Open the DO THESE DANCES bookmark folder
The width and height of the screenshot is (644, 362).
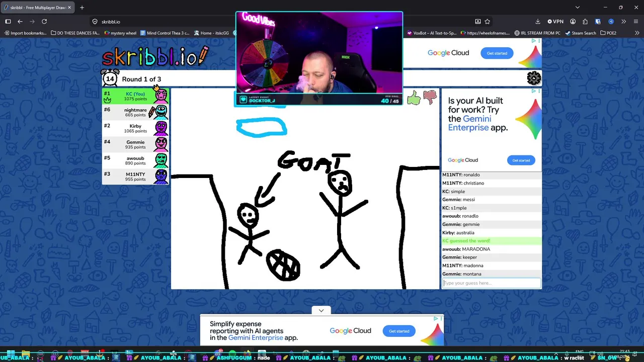point(75,33)
